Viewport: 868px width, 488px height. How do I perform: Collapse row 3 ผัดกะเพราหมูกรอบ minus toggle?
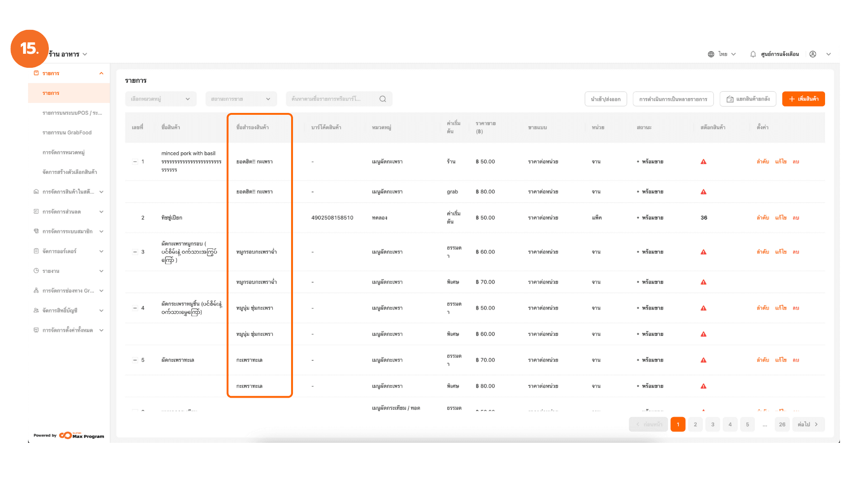(135, 252)
